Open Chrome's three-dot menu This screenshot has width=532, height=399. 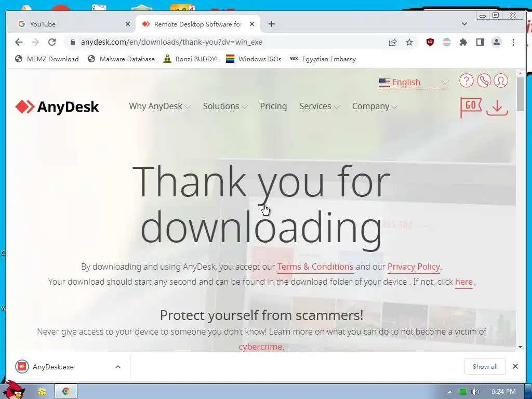click(x=513, y=42)
